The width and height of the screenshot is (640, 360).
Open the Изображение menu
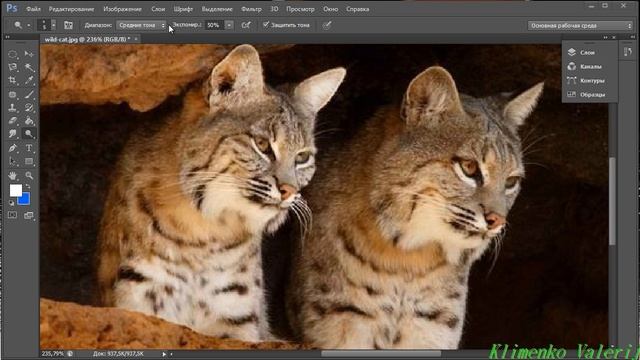pos(122,9)
